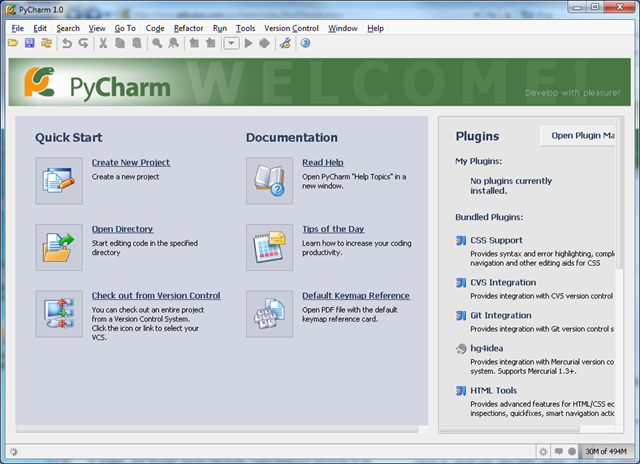Open the Run menu
The width and height of the screenshot is (640, 464).
pos(220,28)
